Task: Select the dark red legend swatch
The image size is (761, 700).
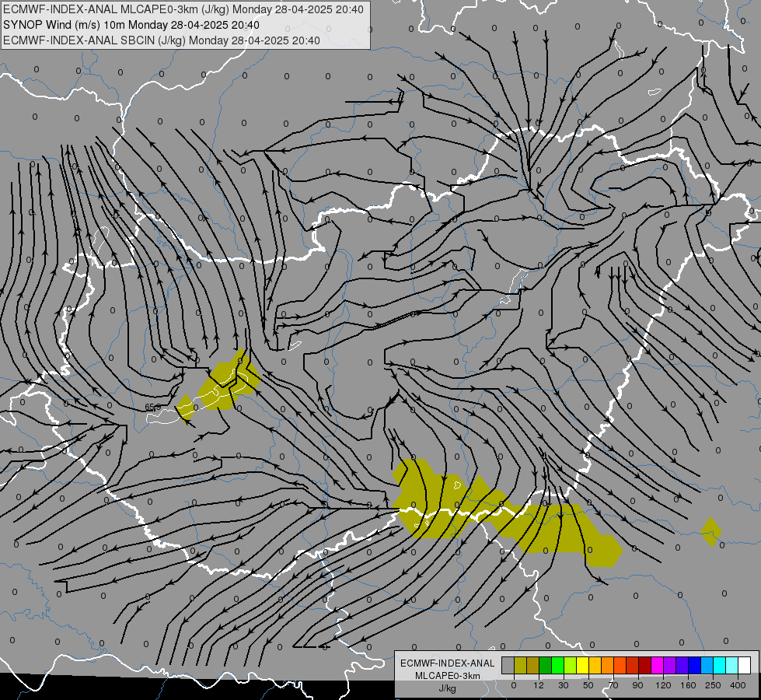Action: pos(644,665)
